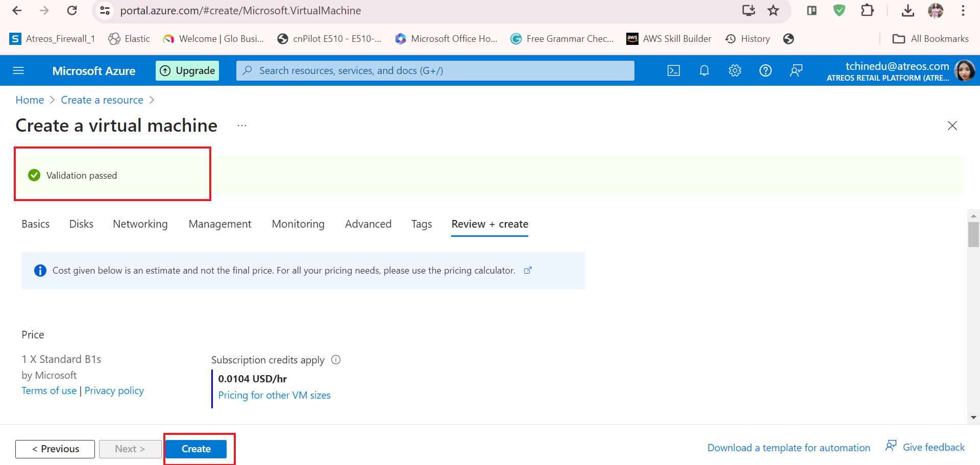Open the account avatar in Azure header

click(x=965, y=70)
